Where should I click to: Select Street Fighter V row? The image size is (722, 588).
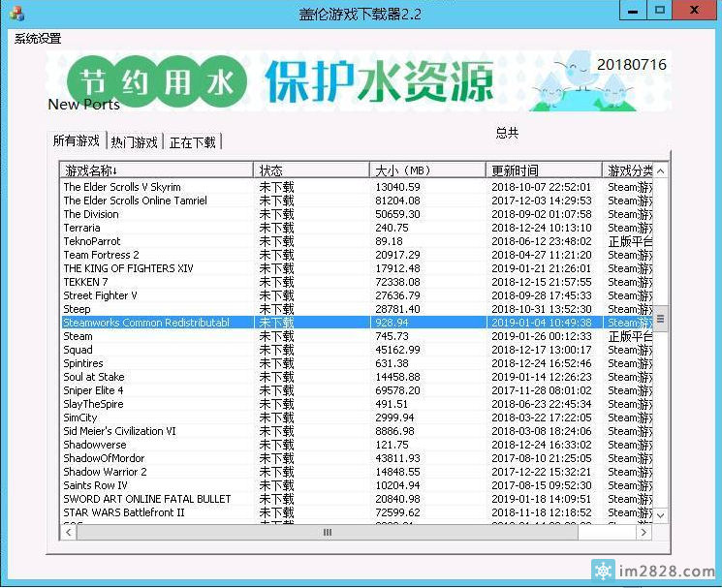(358, 295)
